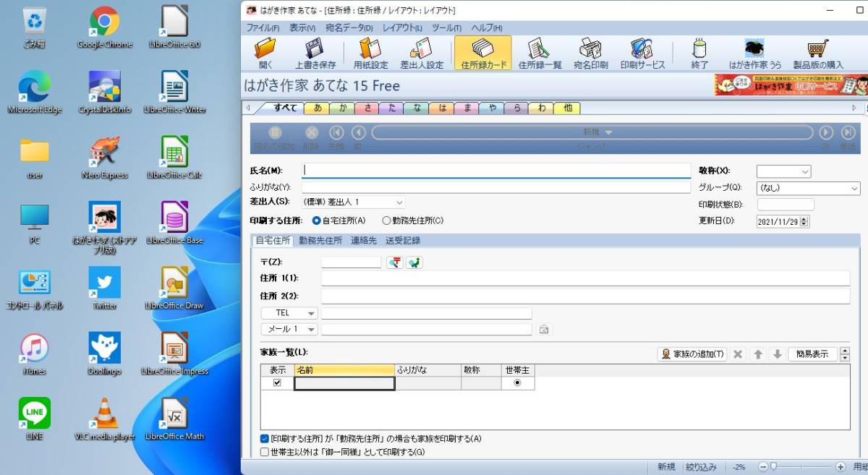The height and width of the screenshot is (475, 868).
Task: Click the zoom slider in status bar
Action: click(802, 467)
